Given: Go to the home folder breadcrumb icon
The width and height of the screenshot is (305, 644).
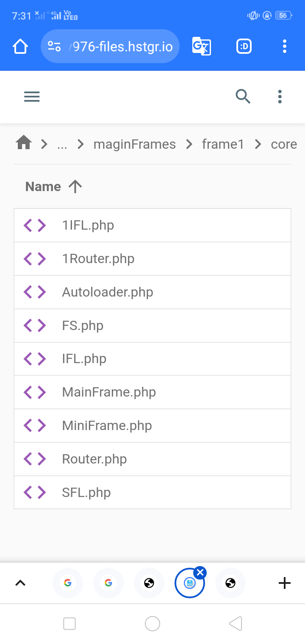Looking at the screenshot, I should click(24, 144).
